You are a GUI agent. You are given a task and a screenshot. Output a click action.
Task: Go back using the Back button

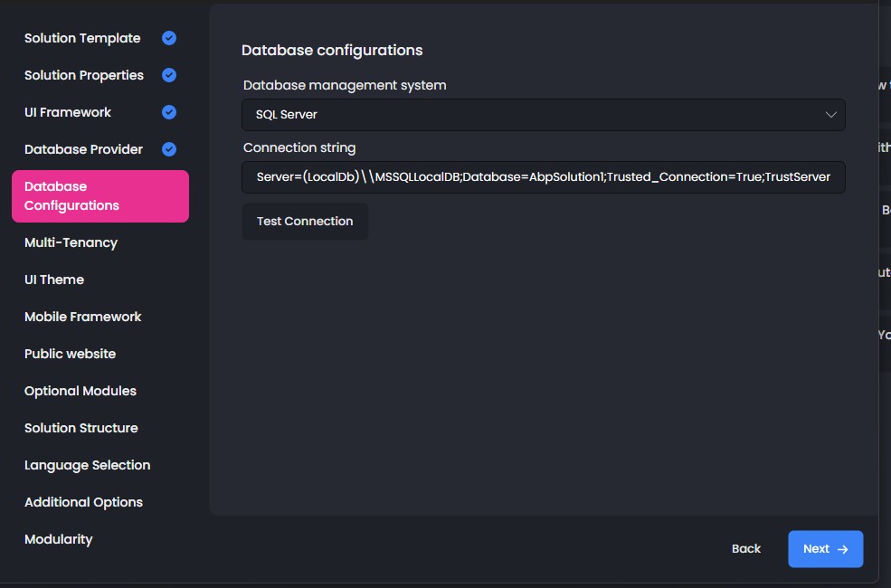click(746, 549)
